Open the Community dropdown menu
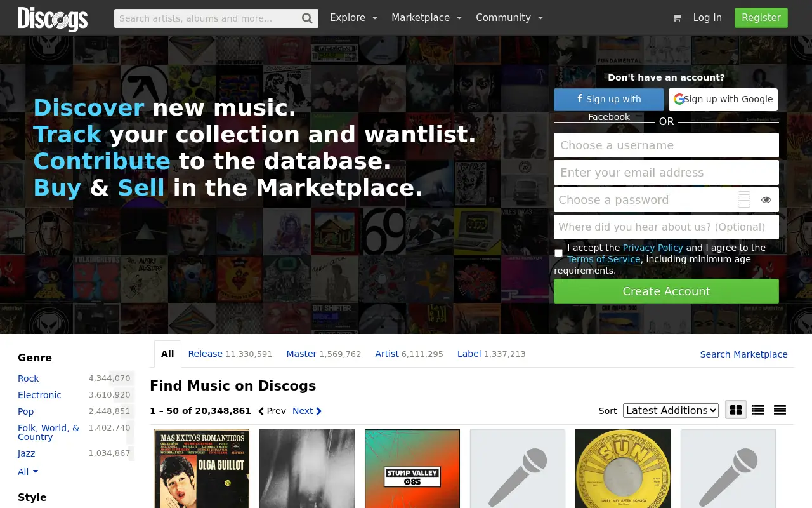Image resolution: width=812 pixels, height=508 pixels. [509, 18]
